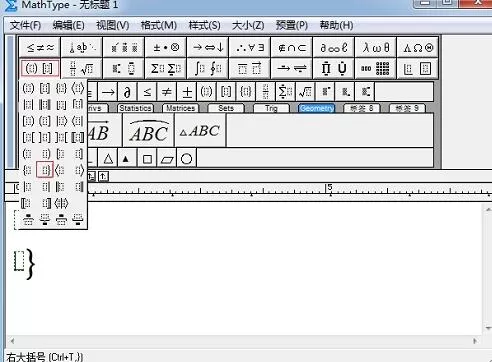Insert the filled triangle symbol
The height and width of the screenshot is (362, 492).
click(126, 158)
